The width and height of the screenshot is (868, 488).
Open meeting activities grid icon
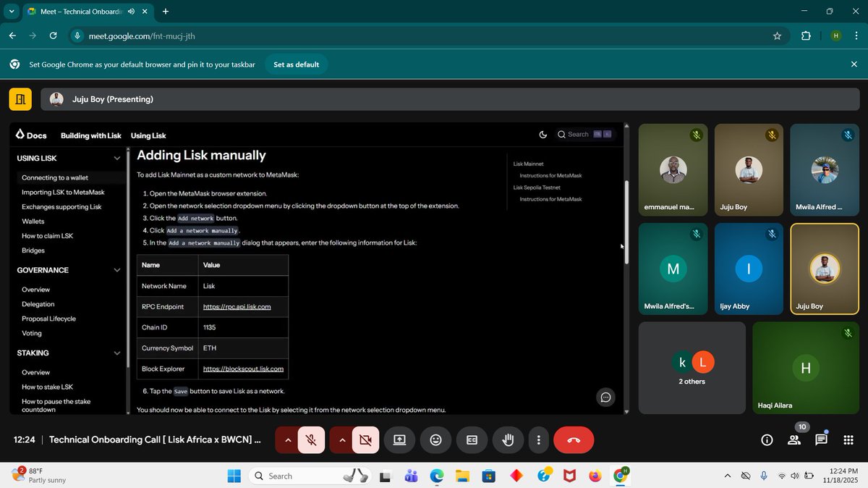coord(848,439)
